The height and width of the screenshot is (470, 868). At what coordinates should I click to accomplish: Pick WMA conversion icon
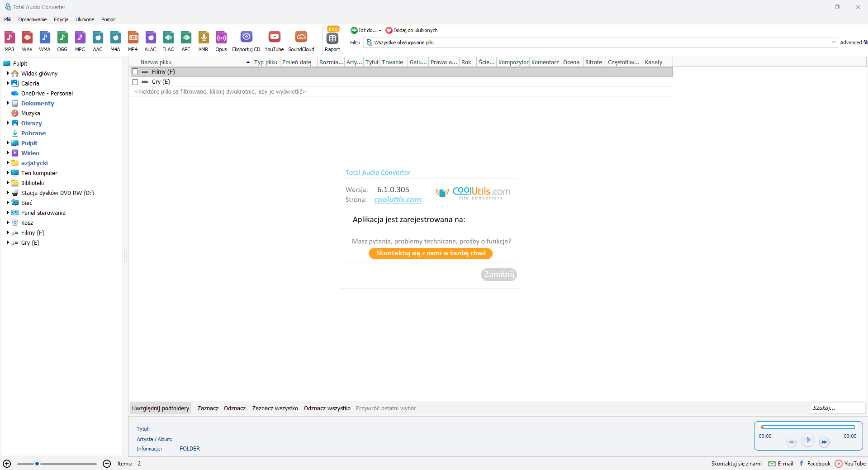point(45,41)
